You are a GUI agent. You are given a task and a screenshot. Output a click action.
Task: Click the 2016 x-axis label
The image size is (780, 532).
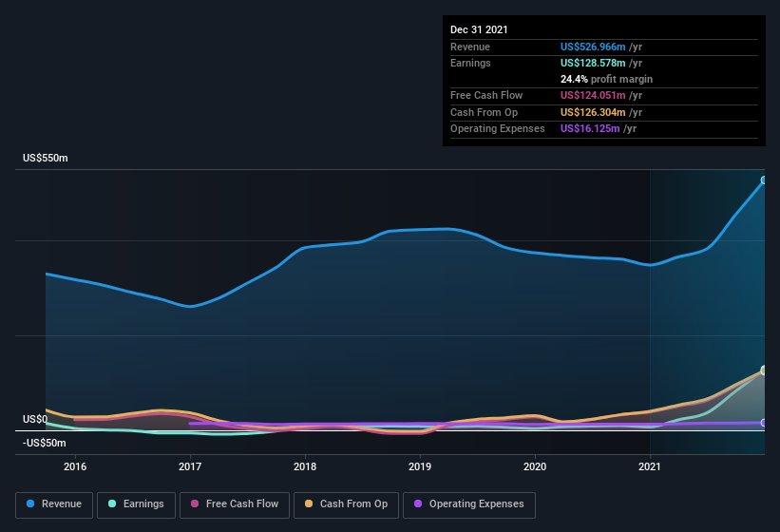tap(75, 466)
